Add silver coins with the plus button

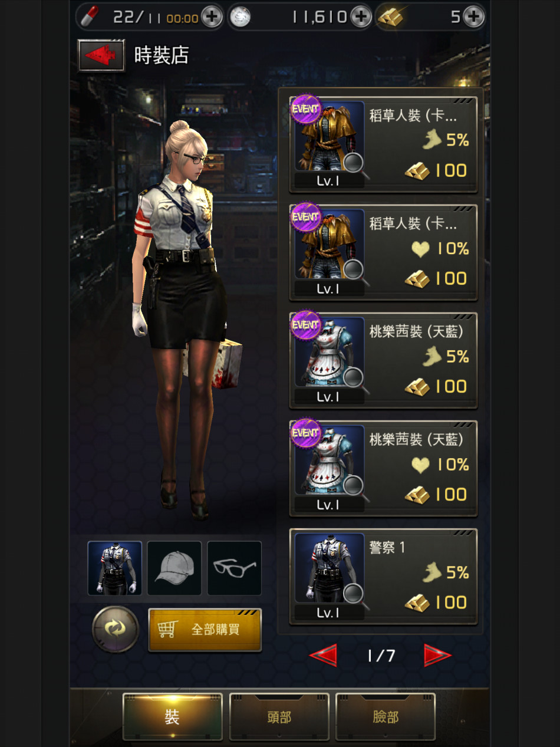pyautogui.click(x=361, y=17)
